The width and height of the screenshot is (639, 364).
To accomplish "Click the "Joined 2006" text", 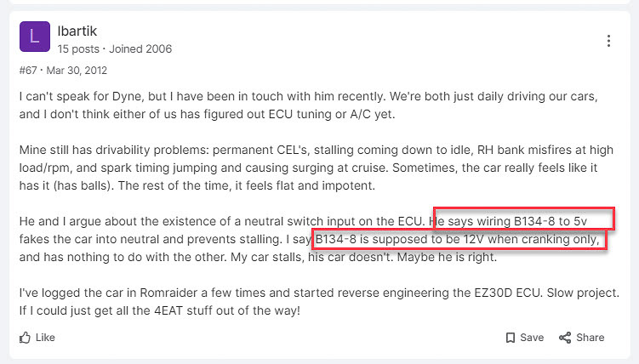I will [144, 49].
